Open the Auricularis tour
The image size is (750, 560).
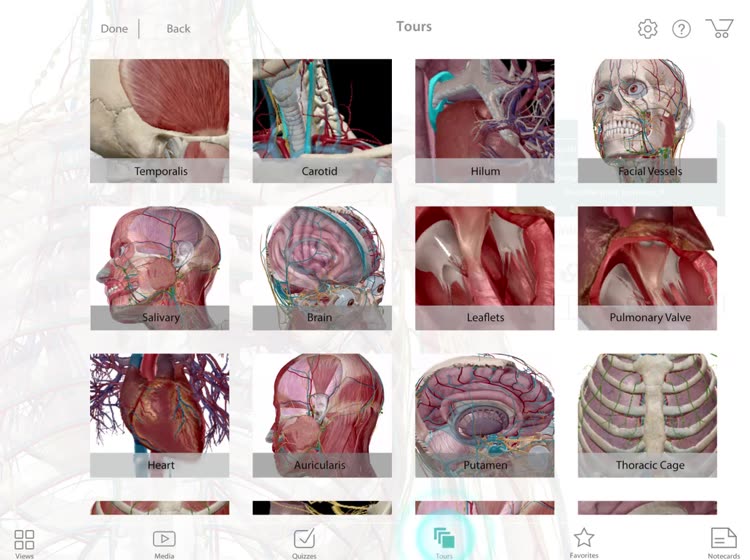click(322, 416)
